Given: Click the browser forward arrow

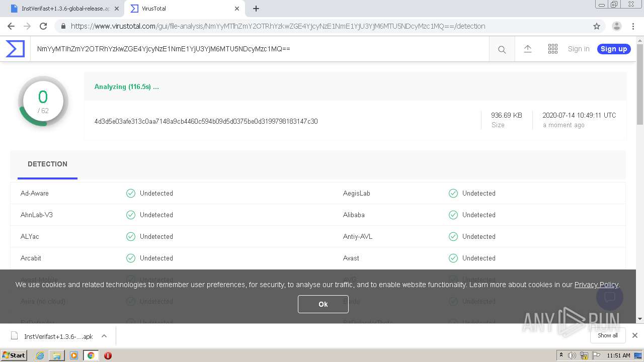Looking at the screenshot, I should click(27, 26).
